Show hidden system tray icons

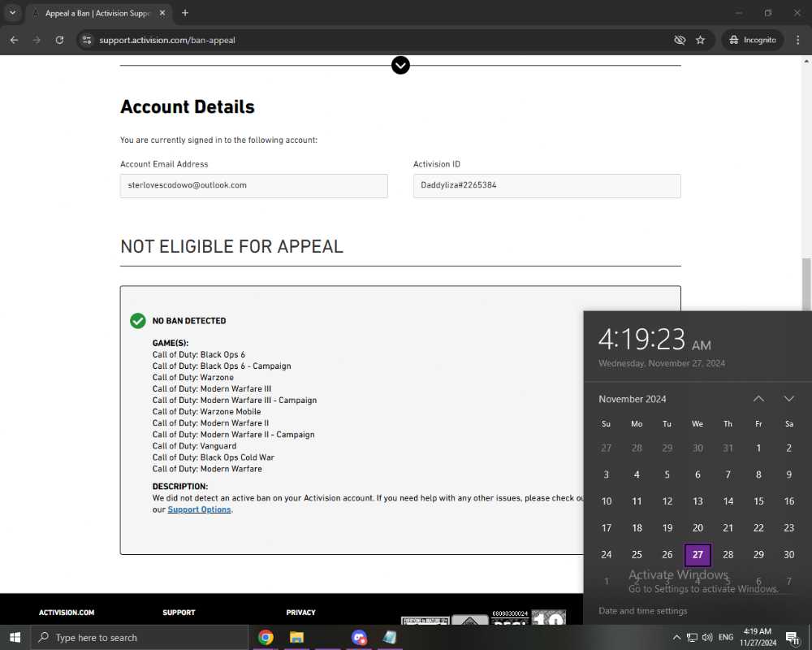(x=676, y=637)
